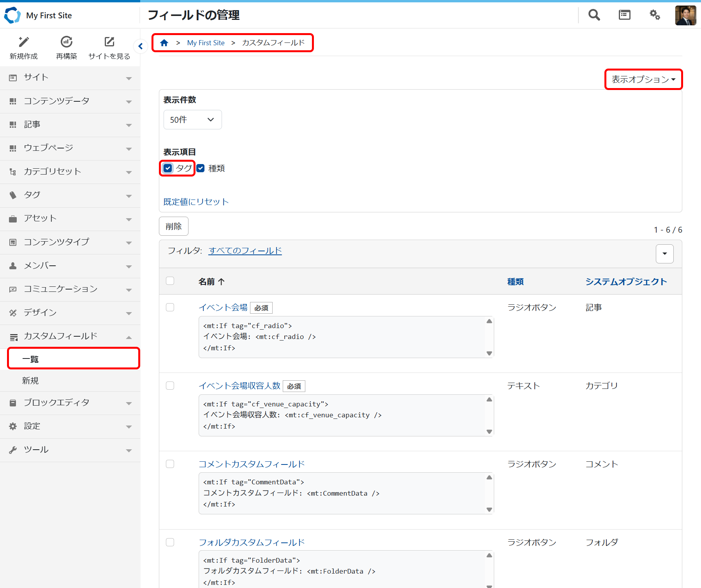Select the イベント会場 row checkbox
The height and width of the screenshot is (588, 701).
point(170,307)
